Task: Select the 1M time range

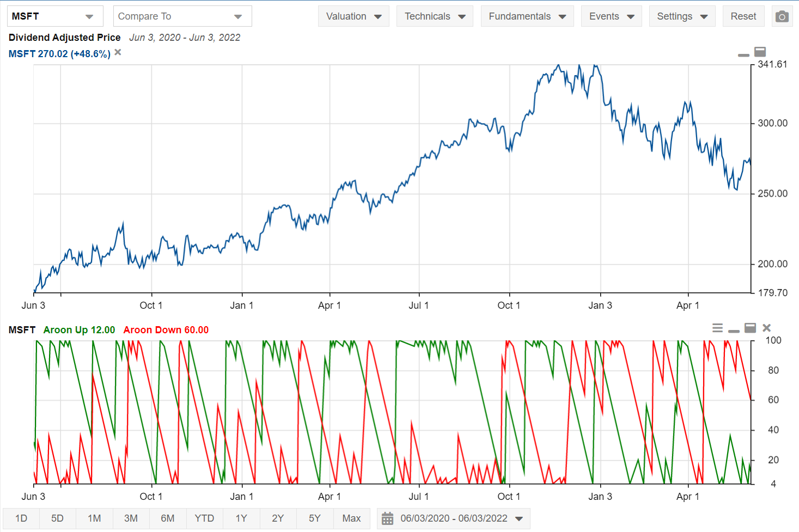Action: click(94, 518)
